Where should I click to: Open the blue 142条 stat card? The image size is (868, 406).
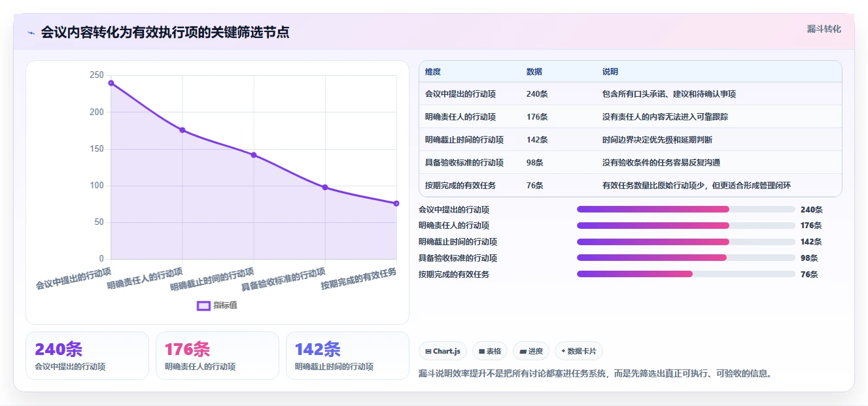(x=347, y=356)
